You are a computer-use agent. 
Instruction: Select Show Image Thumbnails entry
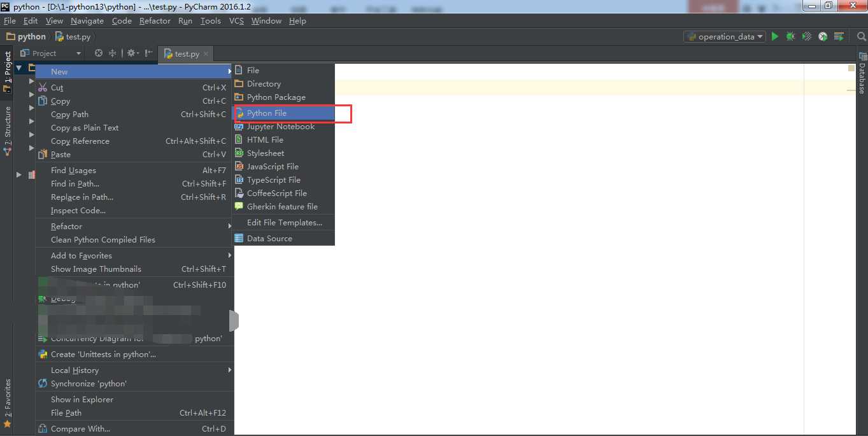point(134,269)
